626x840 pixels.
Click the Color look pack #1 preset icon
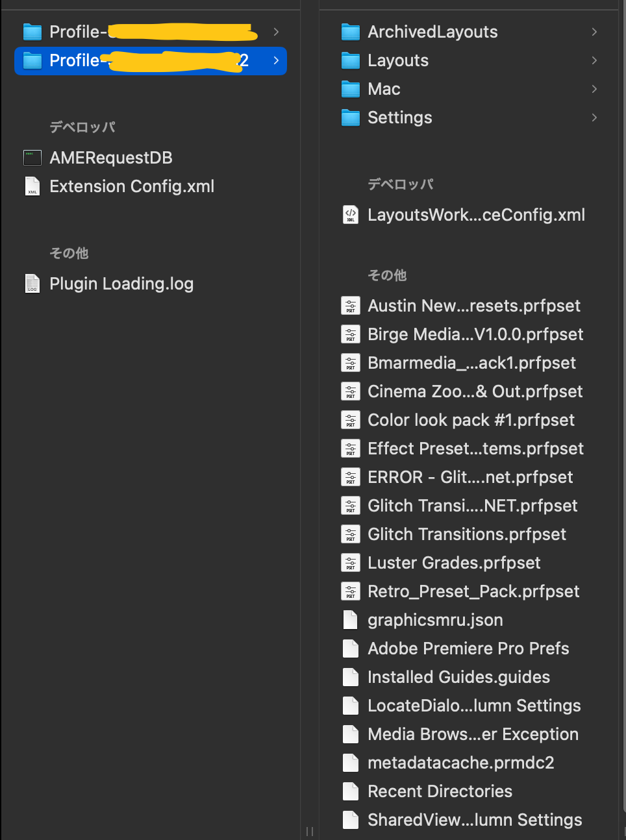click(x=351, y=420)
